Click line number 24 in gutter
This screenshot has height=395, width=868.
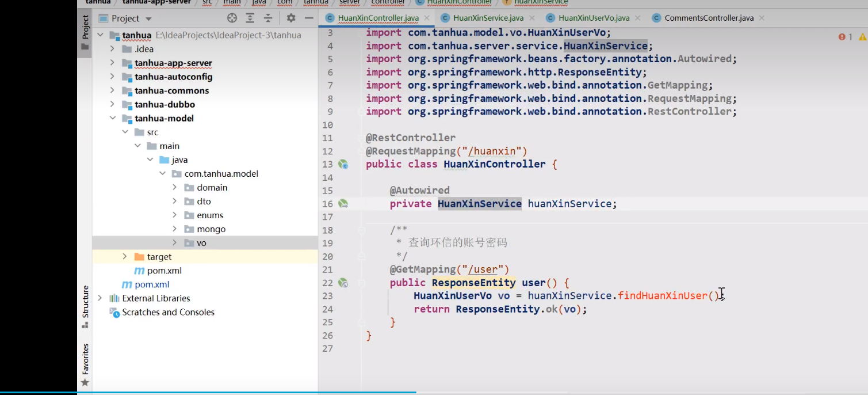[x=327, y=309]
